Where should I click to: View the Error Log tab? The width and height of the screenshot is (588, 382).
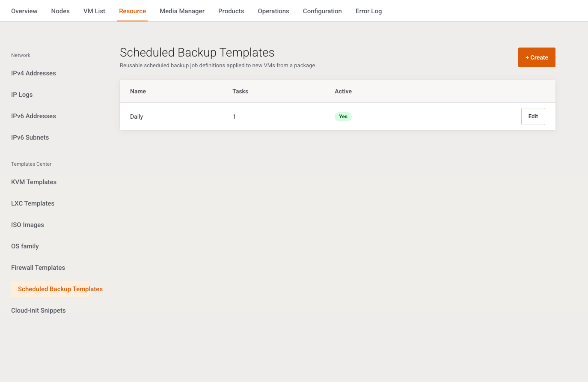pos(368,11)
